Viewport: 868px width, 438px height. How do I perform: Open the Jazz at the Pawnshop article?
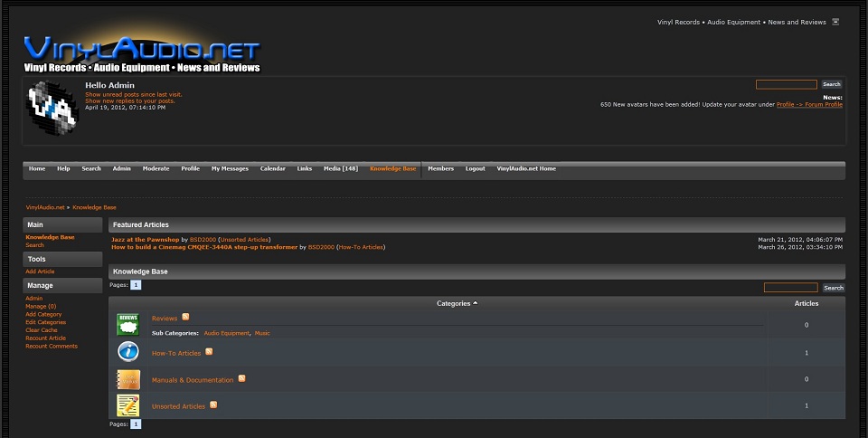click(x=145, y=240)
